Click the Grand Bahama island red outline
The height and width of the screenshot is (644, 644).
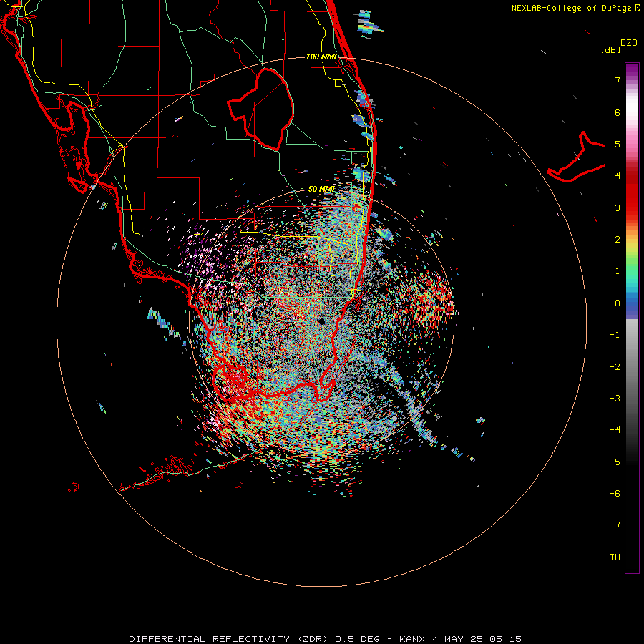576,157
